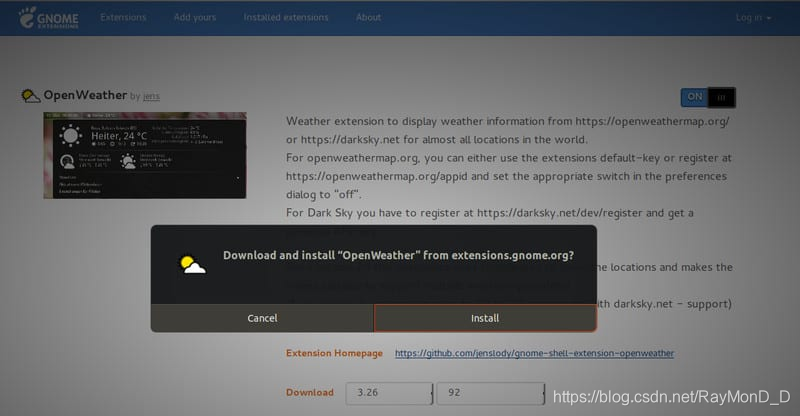The width and height of the screenshot is (800, 416).
Task: Click the weather icon in the install dialog
Action: point(192,264)
